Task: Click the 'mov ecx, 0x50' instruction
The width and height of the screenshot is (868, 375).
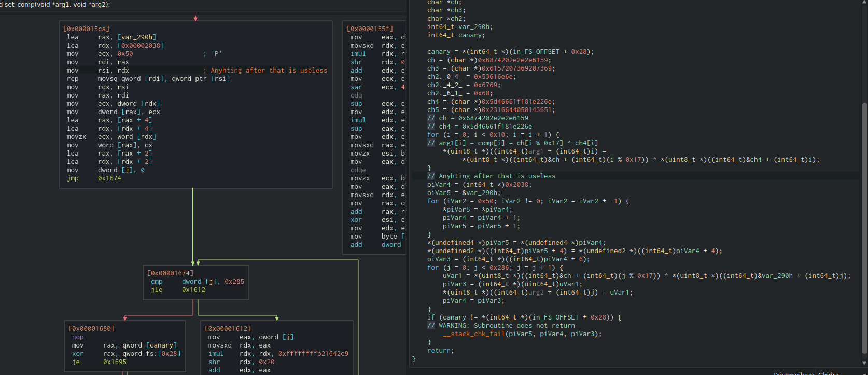Action: click(100, 54)
